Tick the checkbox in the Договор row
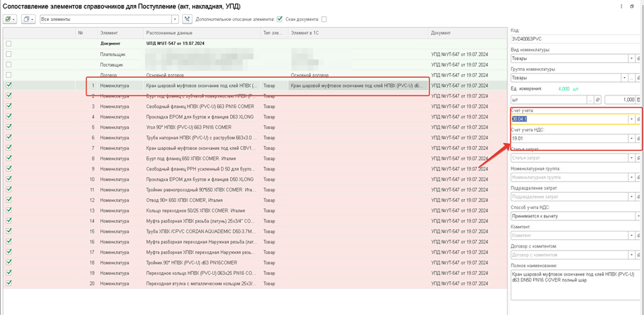 click(x=8, y=76)
